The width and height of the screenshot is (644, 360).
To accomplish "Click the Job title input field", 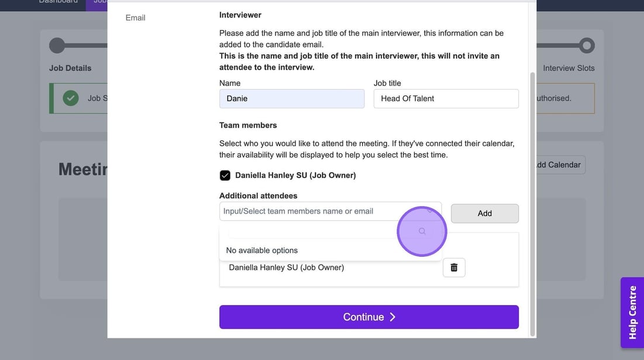I will click(x=446, y=98).
